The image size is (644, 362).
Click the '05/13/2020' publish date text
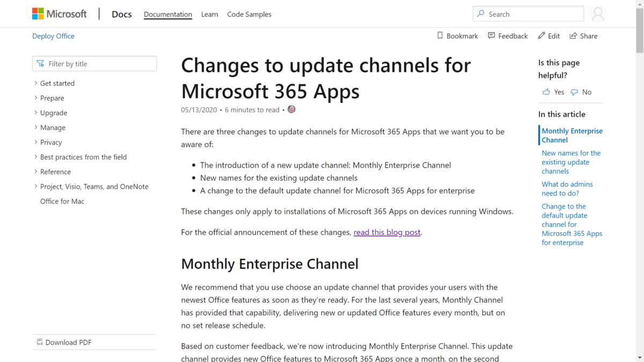(199, 110)
